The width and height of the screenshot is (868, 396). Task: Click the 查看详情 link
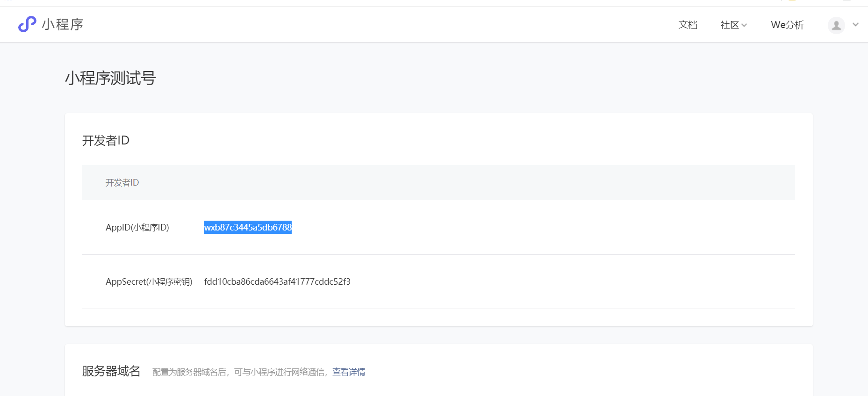point(349,372)
